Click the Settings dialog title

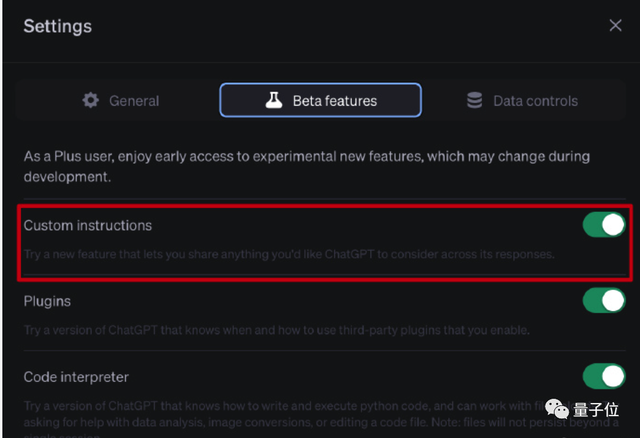click(x=58, y=25)
